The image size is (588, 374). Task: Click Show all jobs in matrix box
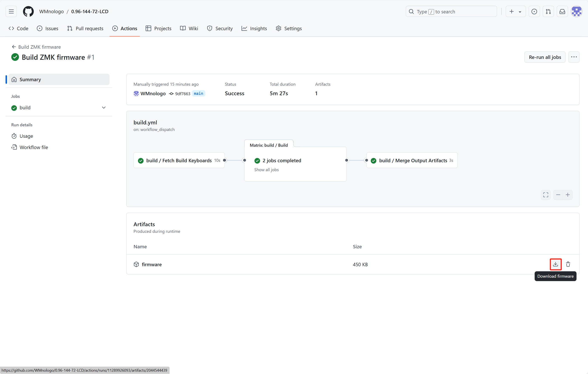coord(266,169)
